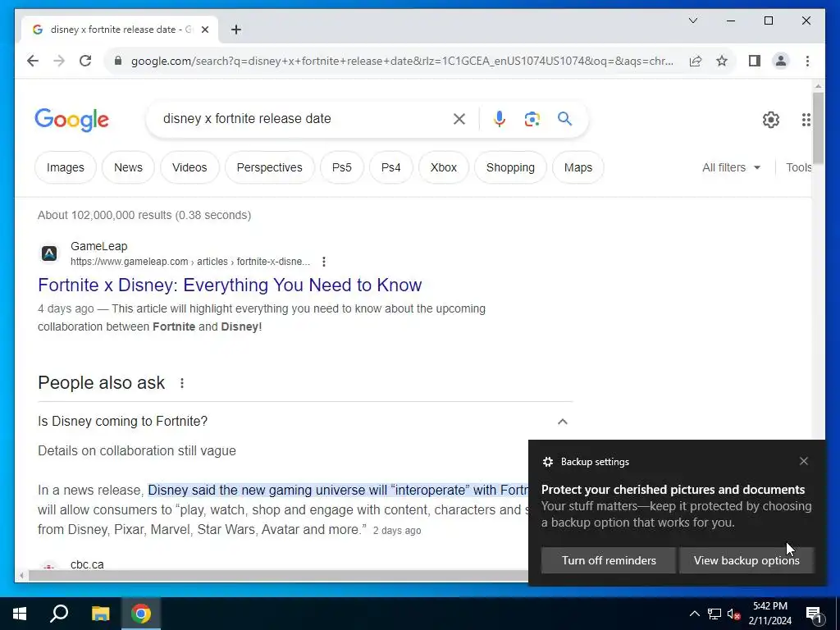Open the Windows Start menu
This screenshot has height=630, width=840.
(x=20, y=614)
